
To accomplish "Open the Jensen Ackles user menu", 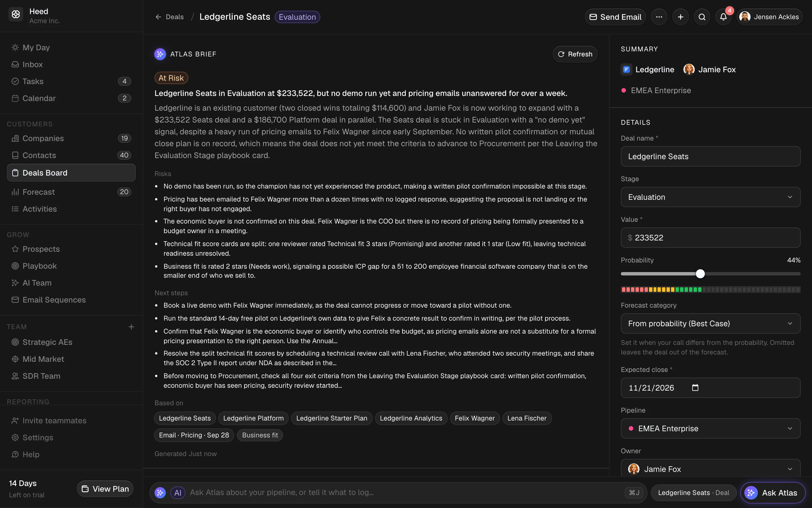I will click(x=769, y=17).
